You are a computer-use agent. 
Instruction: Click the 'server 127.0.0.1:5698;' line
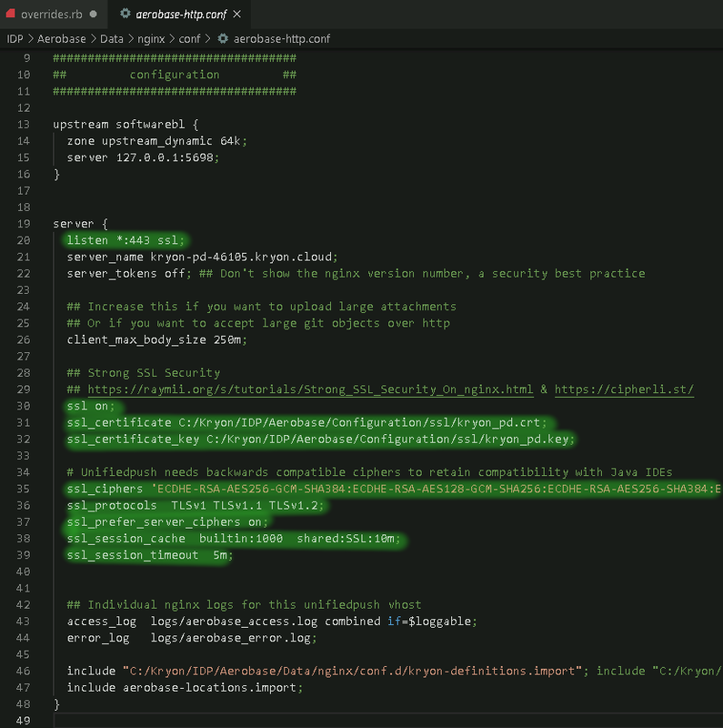pyautogui.click(x=143, y=157)
